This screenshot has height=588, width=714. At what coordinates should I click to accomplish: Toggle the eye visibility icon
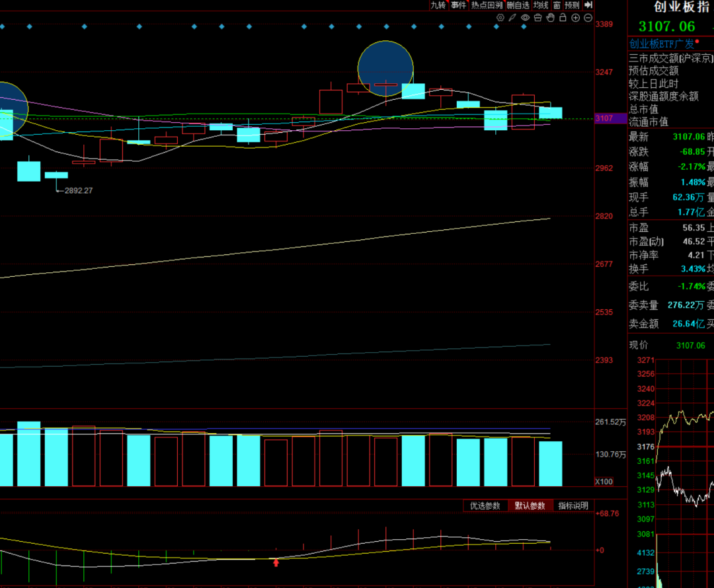[x=525, y=18]
